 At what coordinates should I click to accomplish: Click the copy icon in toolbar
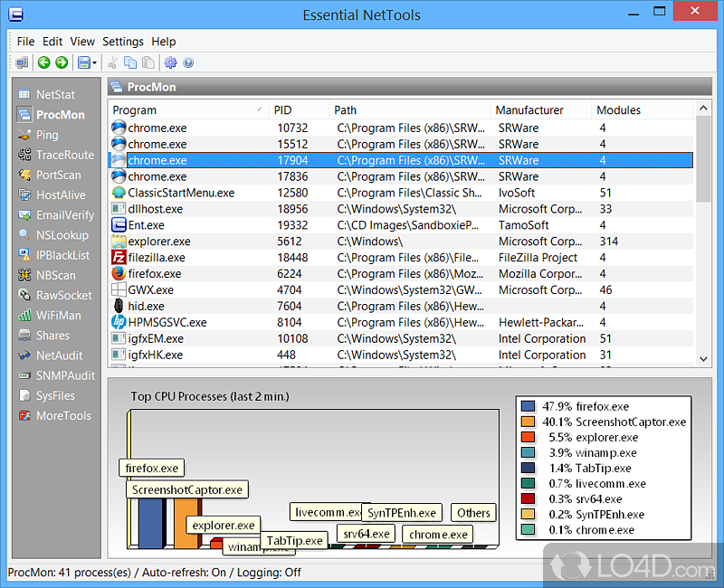(130, 62)
